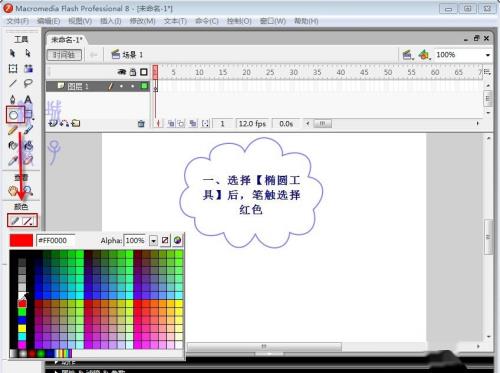Select the Line tool
The image size is (500, 373).
pos(13,83)
